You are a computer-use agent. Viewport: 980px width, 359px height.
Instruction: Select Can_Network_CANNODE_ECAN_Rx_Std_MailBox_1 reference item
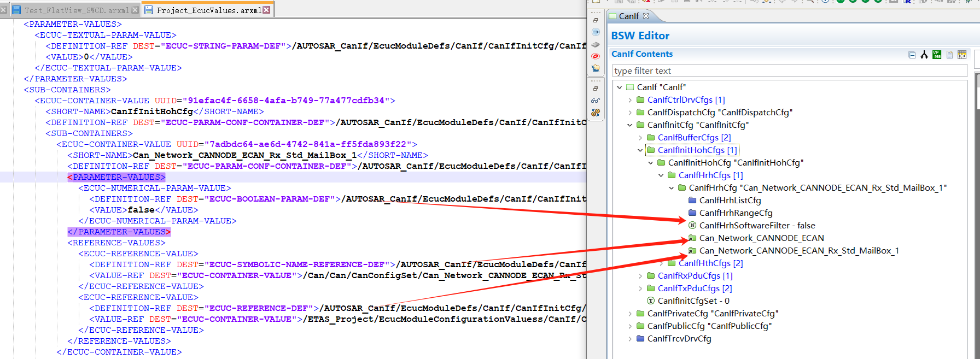pos(799,250)
